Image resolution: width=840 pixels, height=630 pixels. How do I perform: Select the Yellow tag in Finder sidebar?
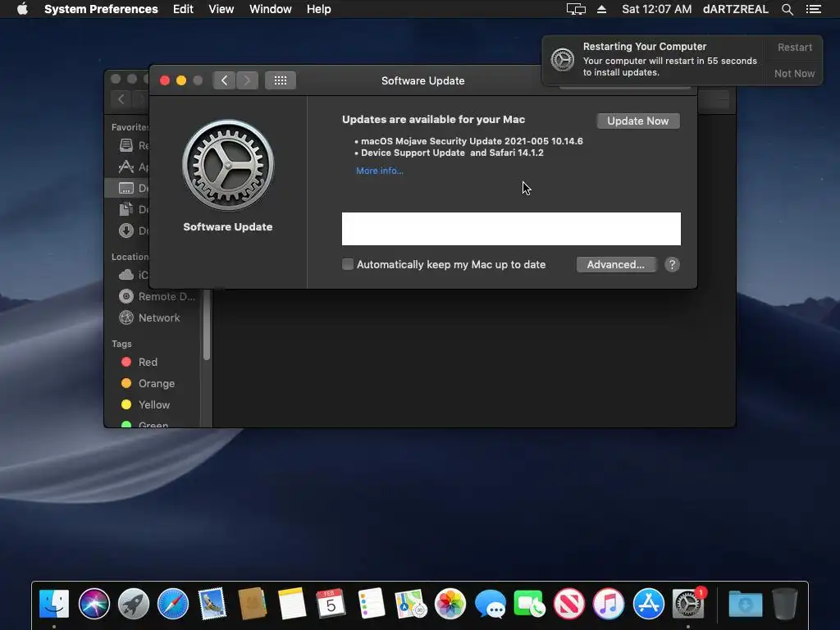click(x=153, y=405)
